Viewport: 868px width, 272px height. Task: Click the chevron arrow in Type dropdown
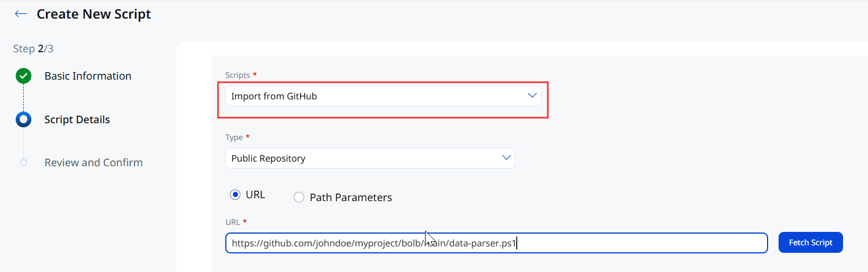pyautogui.click(x=506, y=158)
